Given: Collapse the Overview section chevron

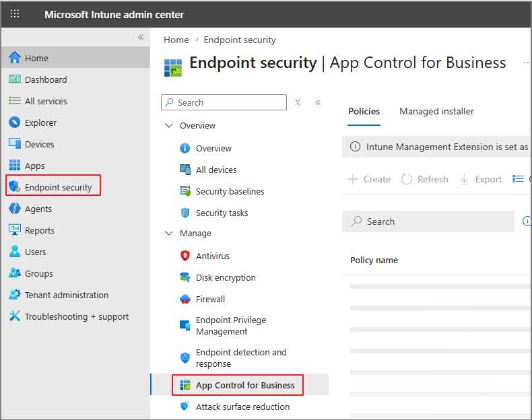Looking at the screenshot, I should (x=169, y=125).
